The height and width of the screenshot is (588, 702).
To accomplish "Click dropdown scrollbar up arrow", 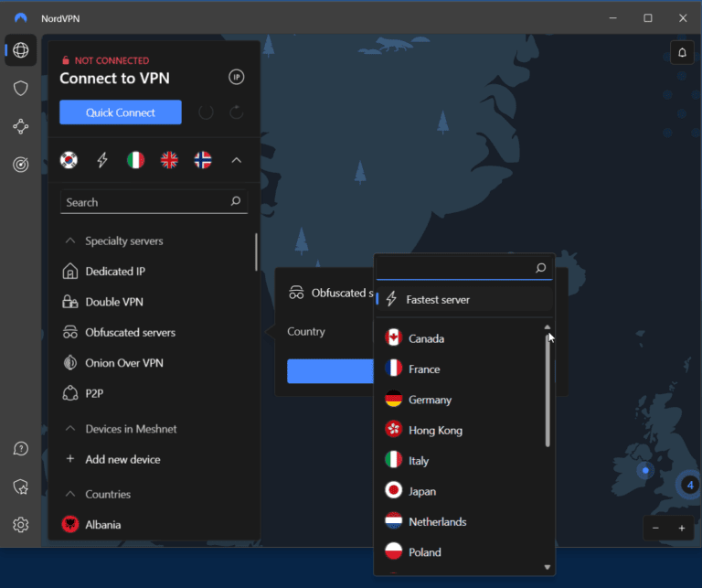I will click(x=548, y=327).
